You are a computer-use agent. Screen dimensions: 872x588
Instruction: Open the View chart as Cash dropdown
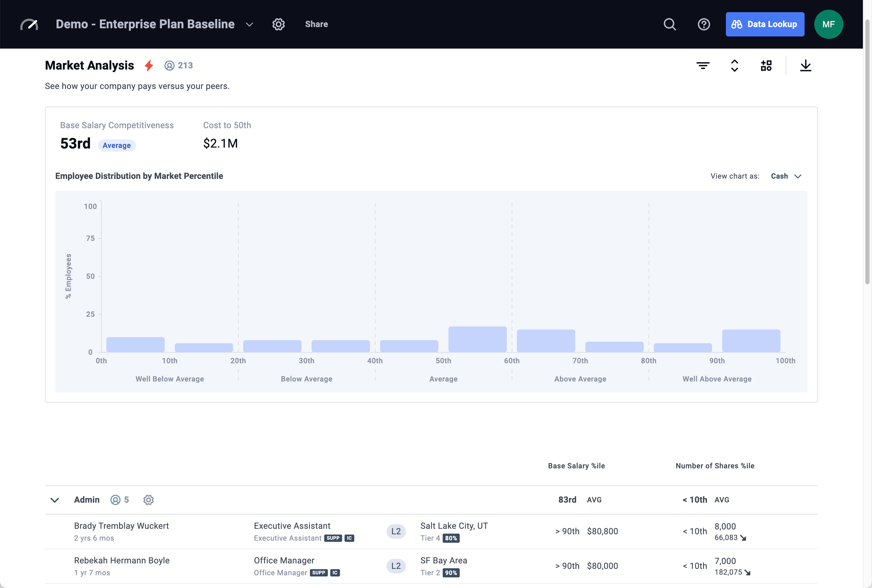click(x=785, y=176)
